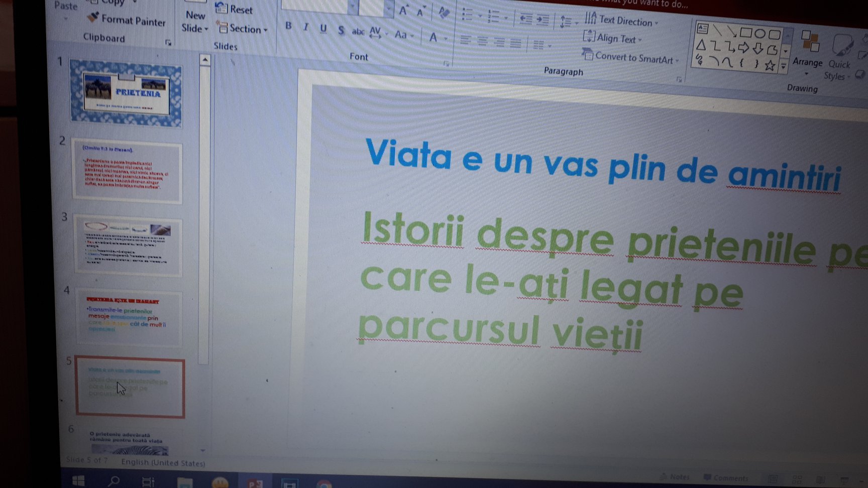Select the Text Box shape

point(703,29)
